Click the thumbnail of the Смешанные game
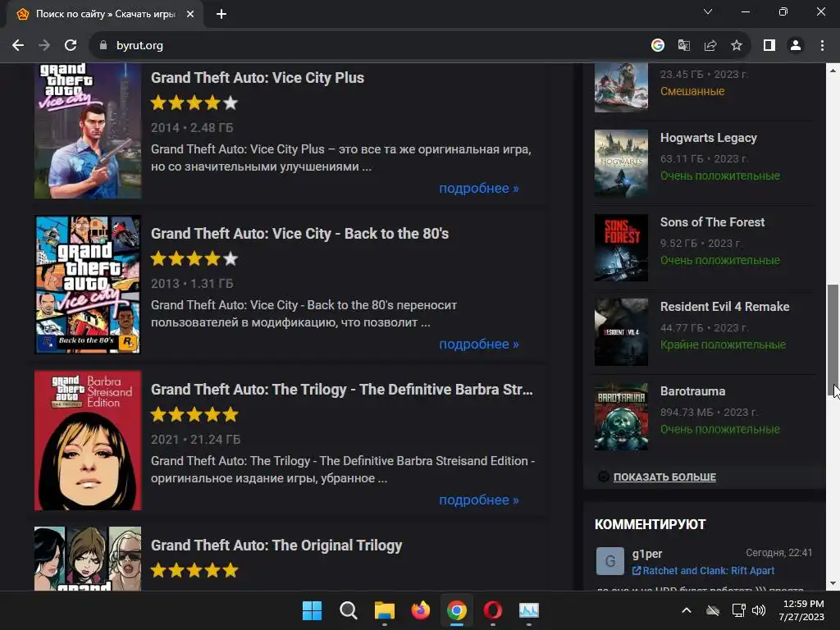Screen dimensions: 840x630 621,87
